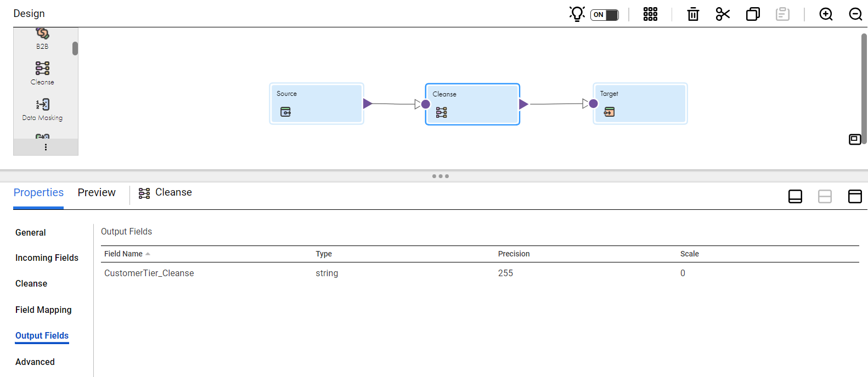Switch to the Preview tab
The height and width of the screenshot is (377, 868).
97,192
